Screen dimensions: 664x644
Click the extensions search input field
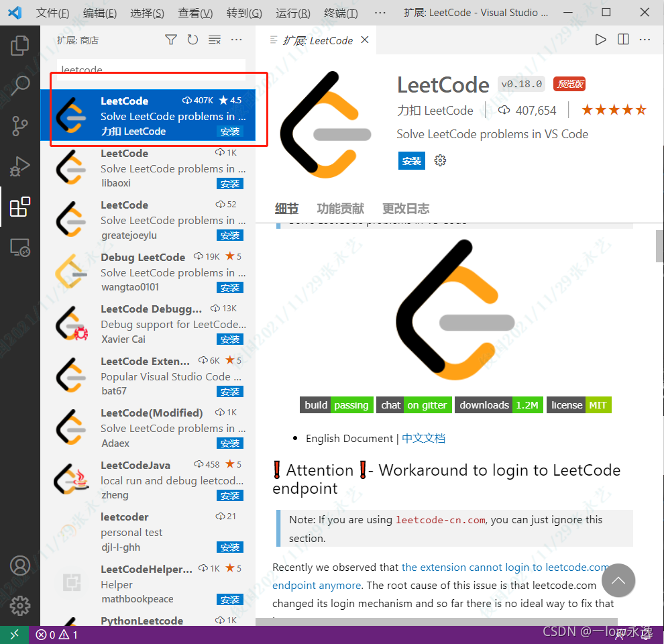point(151,70)
